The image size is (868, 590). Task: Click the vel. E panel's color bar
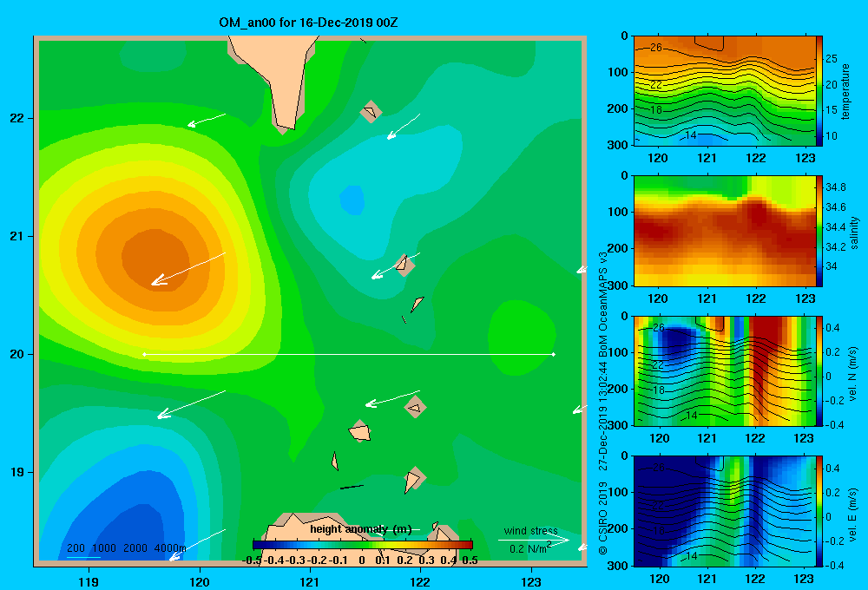[x=819, y=511]
